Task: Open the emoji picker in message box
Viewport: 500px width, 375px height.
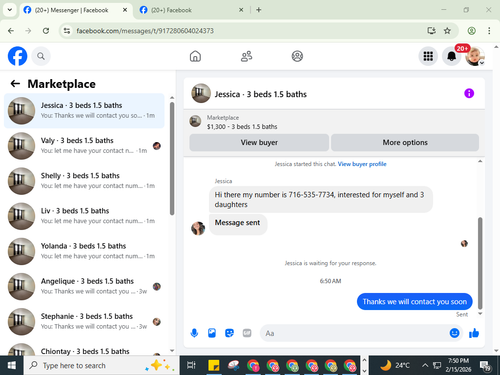Action: tap(454, 333)
